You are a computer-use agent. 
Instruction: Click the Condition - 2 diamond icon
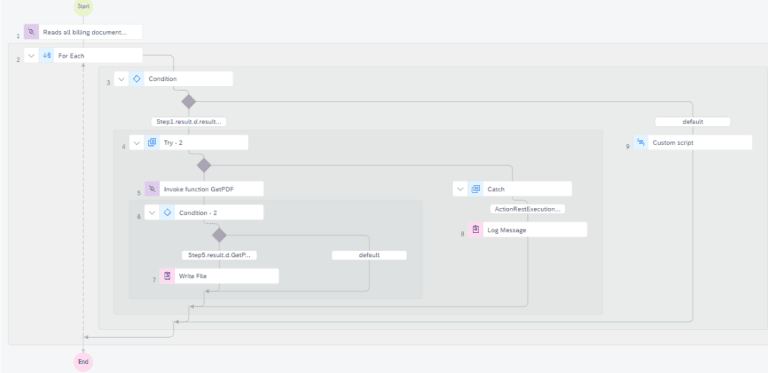167,212
